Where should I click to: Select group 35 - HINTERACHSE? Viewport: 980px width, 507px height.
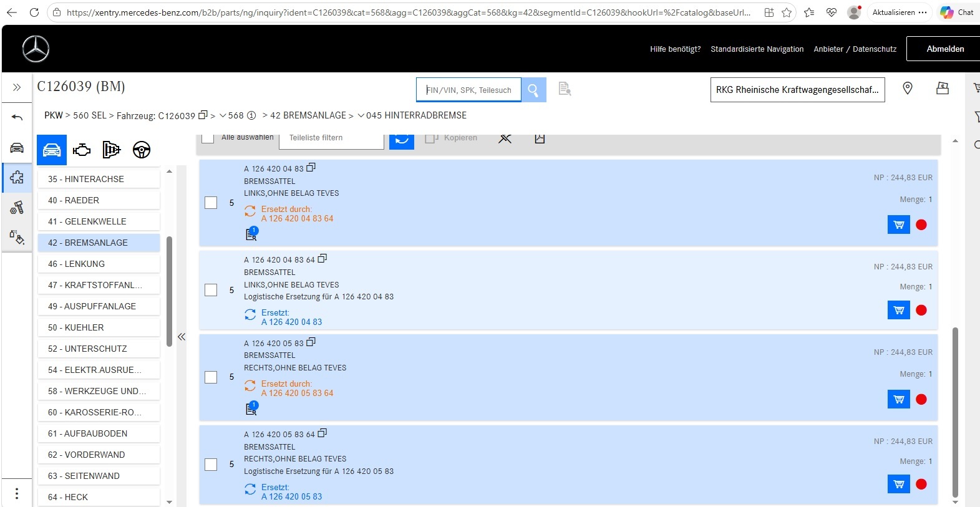(99, 179)
